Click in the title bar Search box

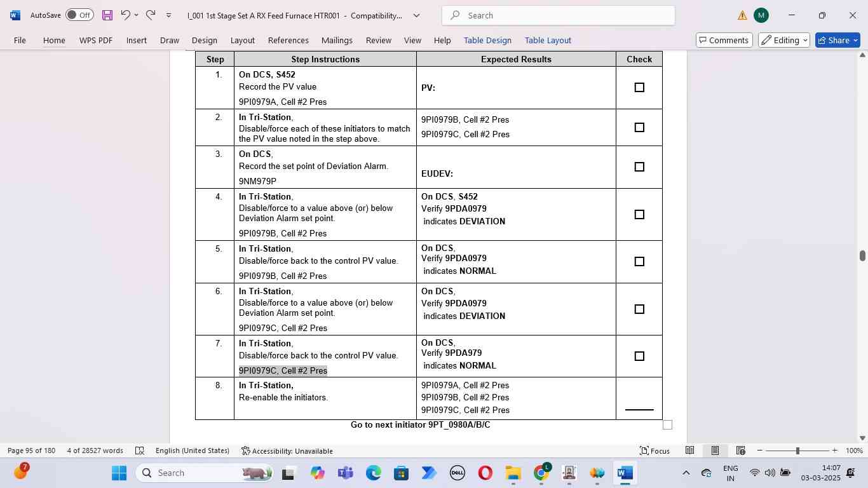click(x=559, y=15)
